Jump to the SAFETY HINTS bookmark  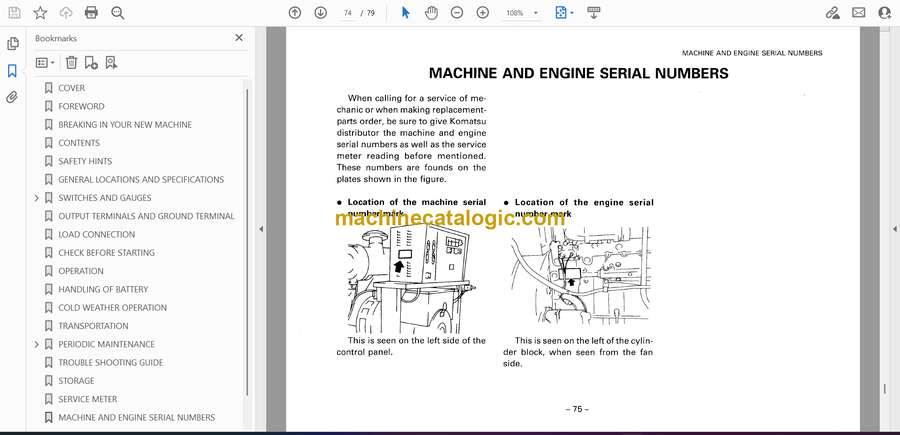85,161
